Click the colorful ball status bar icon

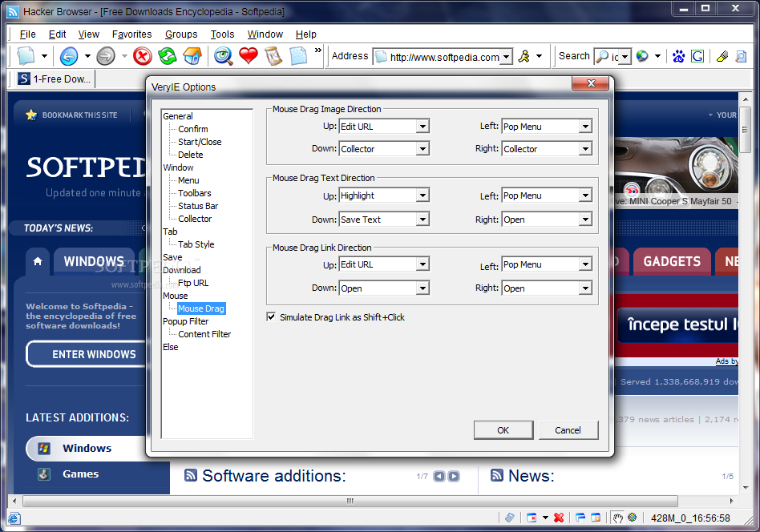tap(632, 518)
